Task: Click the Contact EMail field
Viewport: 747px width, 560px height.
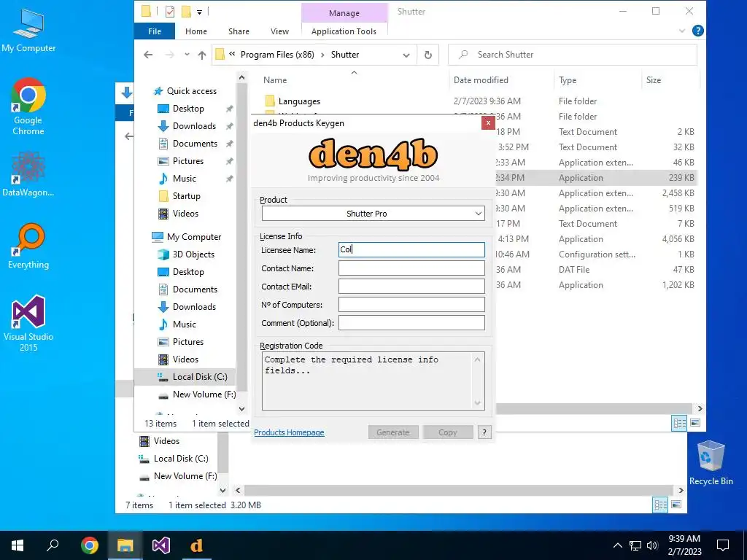Action: (411, 286)
